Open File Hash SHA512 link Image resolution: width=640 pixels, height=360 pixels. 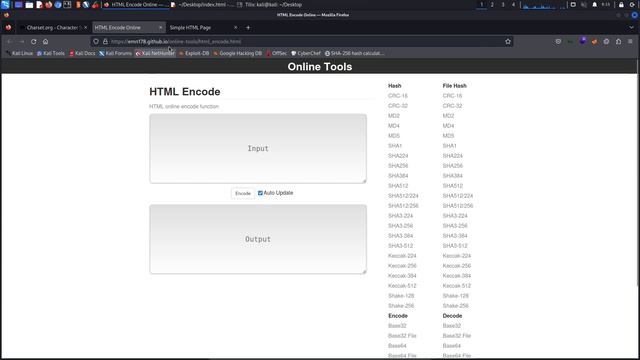coord(453,186)
